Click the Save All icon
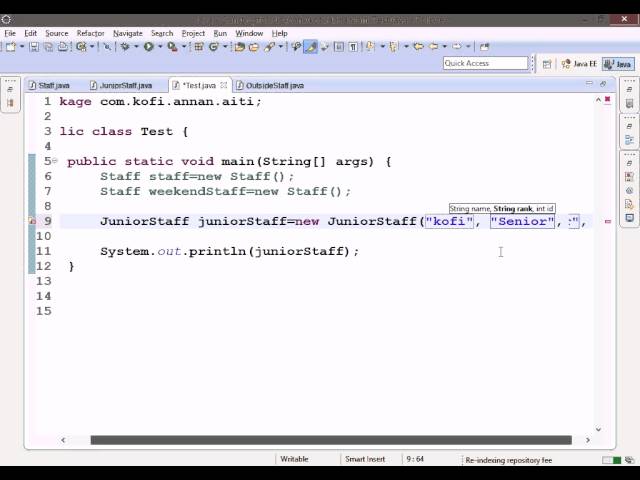Image resolution: width=640 pixels, height=480 pixels. click(x=49, y=47)
